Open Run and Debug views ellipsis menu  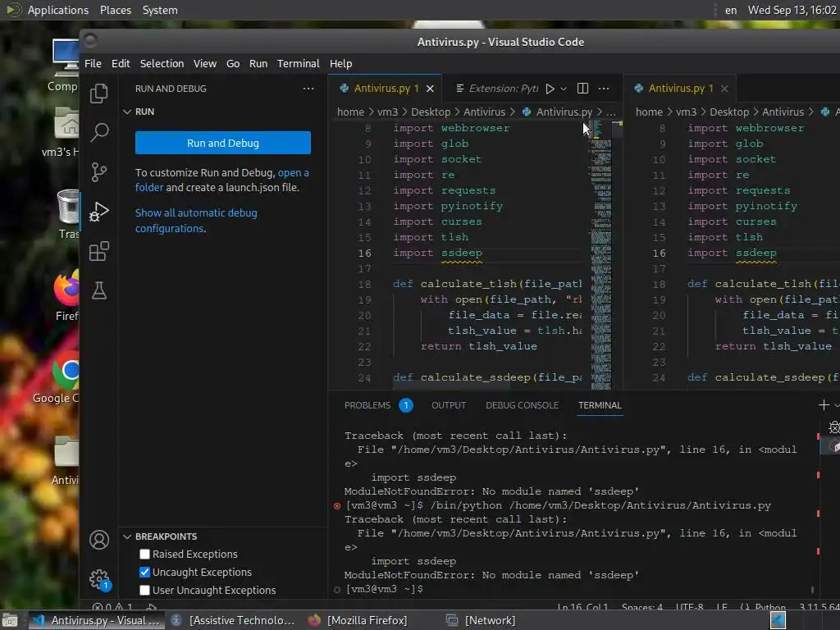[308, 89]
